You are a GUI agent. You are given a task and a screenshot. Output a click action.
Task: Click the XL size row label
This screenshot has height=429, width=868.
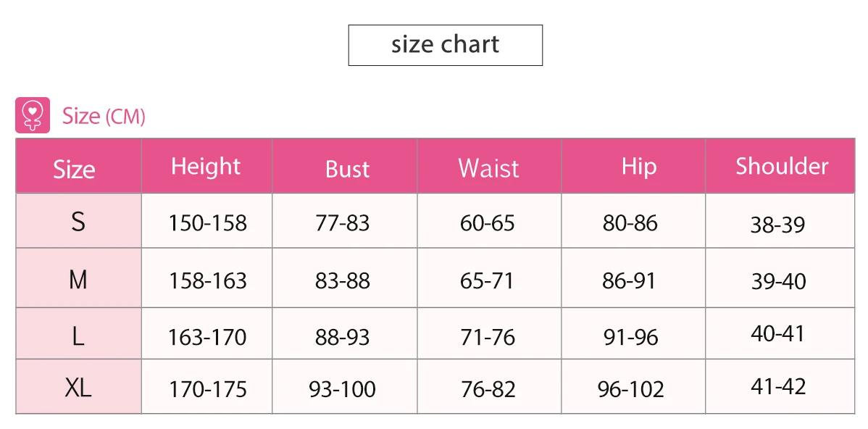[x=78, y=387]
